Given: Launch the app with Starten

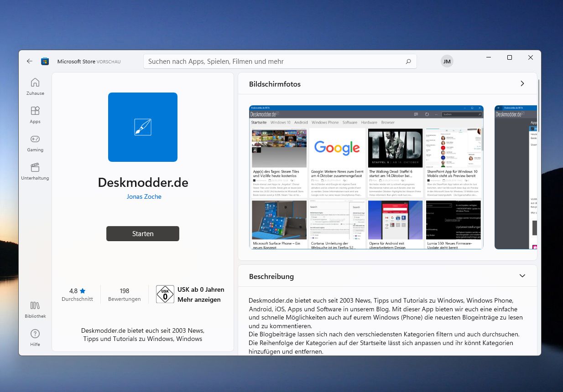Looking at the screenshot, I should pos(143,233).
